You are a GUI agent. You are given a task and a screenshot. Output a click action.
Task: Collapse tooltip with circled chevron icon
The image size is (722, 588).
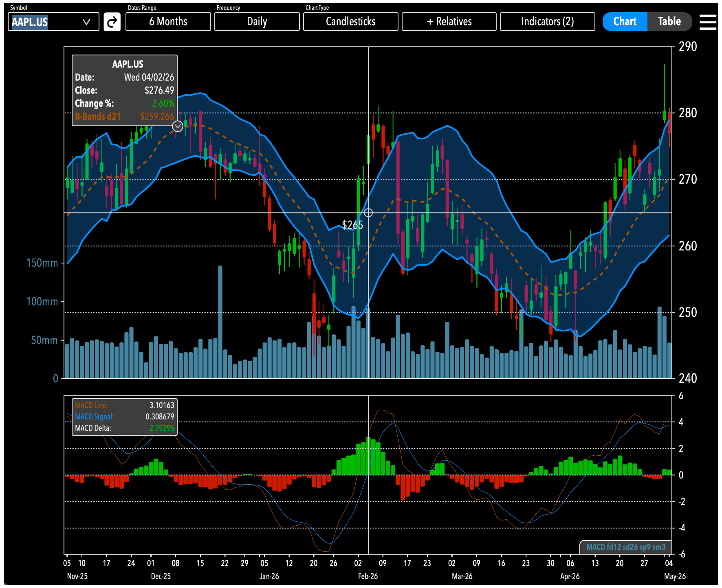[178, 126]
